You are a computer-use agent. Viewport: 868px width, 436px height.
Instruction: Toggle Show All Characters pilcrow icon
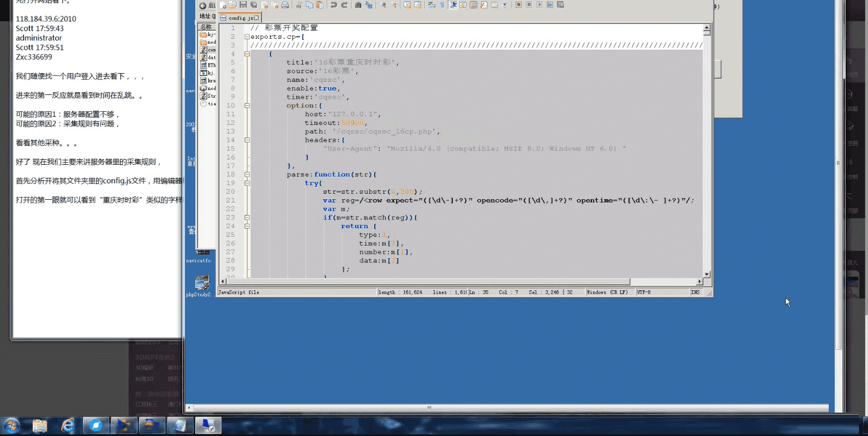pyautogui.click(x=442, y=5)
